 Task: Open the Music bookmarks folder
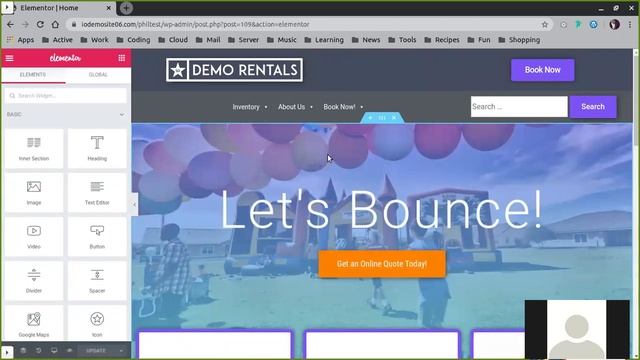click(x=282, y=40)
